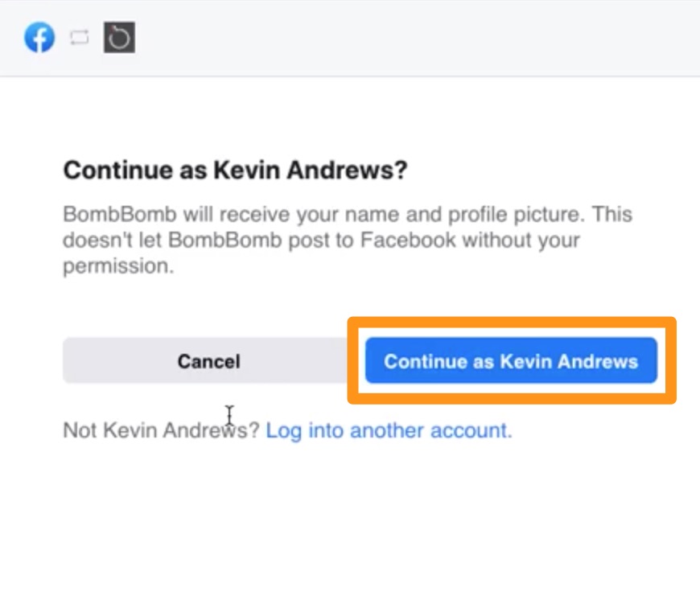Continue as Kevin Andrews
The height and width of the screenshot is (600, 700).
point(511,360)
